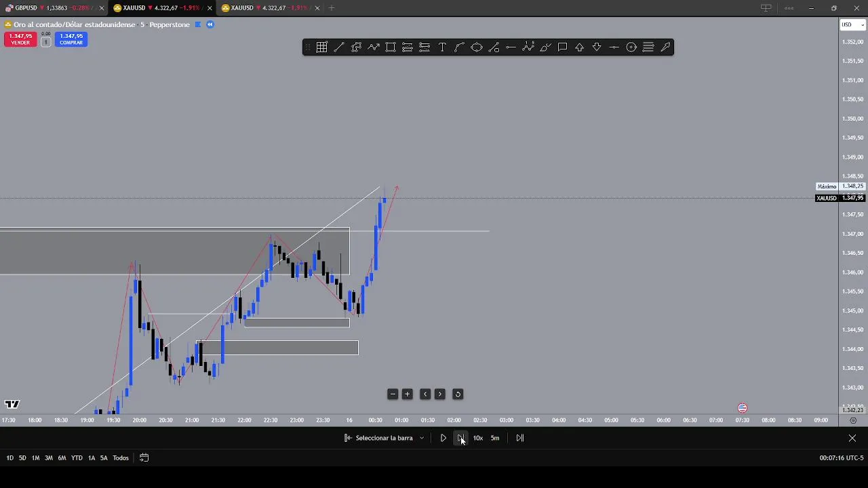Select the circle target tool
Viewport: 868px width, 488px height.
click(x=631, y=47)
